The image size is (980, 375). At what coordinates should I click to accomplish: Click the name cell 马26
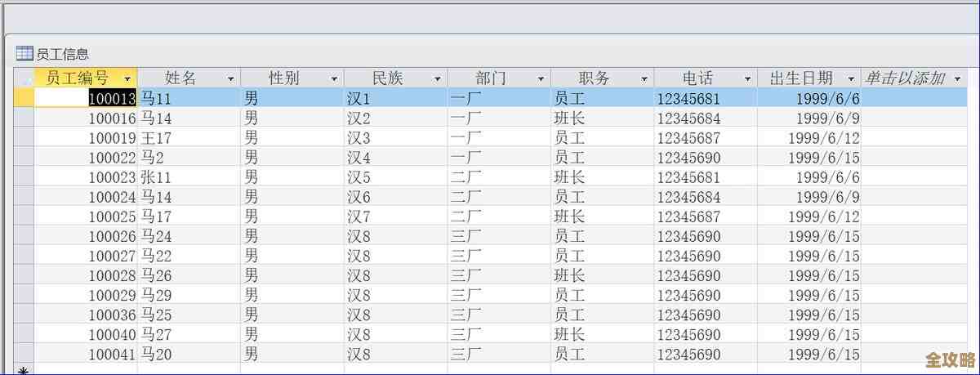point(189,275)
